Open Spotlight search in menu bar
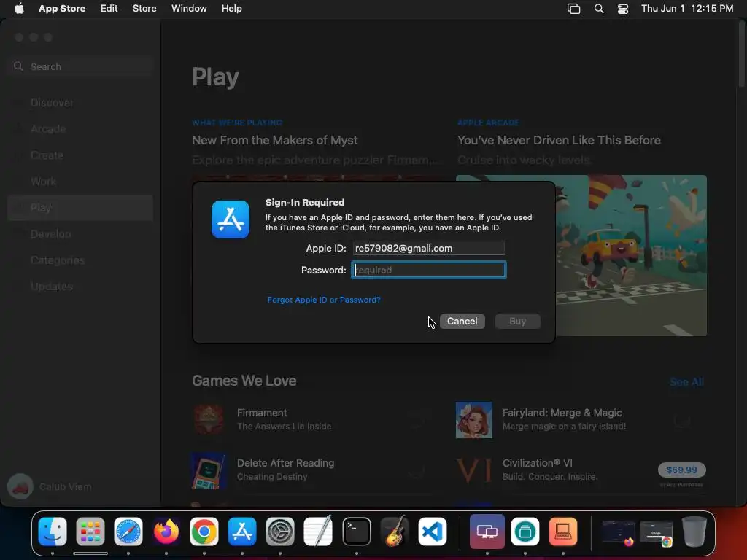 coord(599,9)
